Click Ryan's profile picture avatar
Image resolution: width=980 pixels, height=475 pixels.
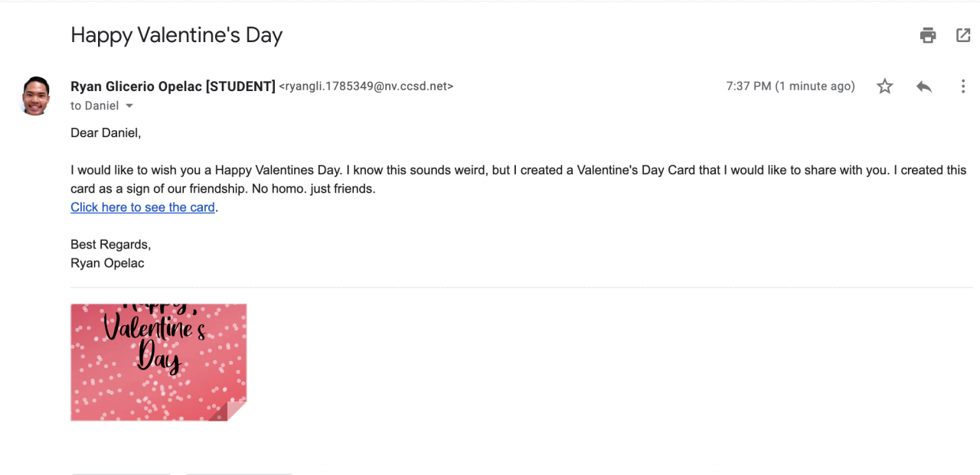click(36, 96)
